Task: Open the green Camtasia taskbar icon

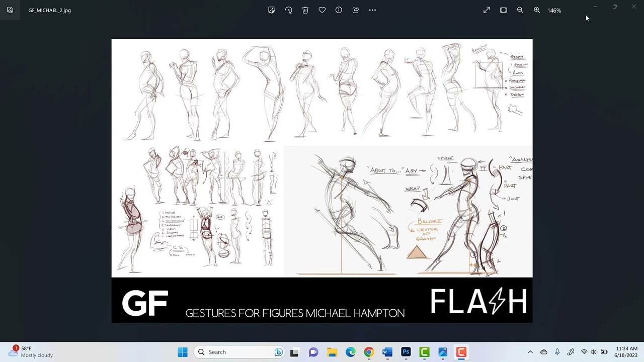Action: pyautogui.click(x=424, y=352)
